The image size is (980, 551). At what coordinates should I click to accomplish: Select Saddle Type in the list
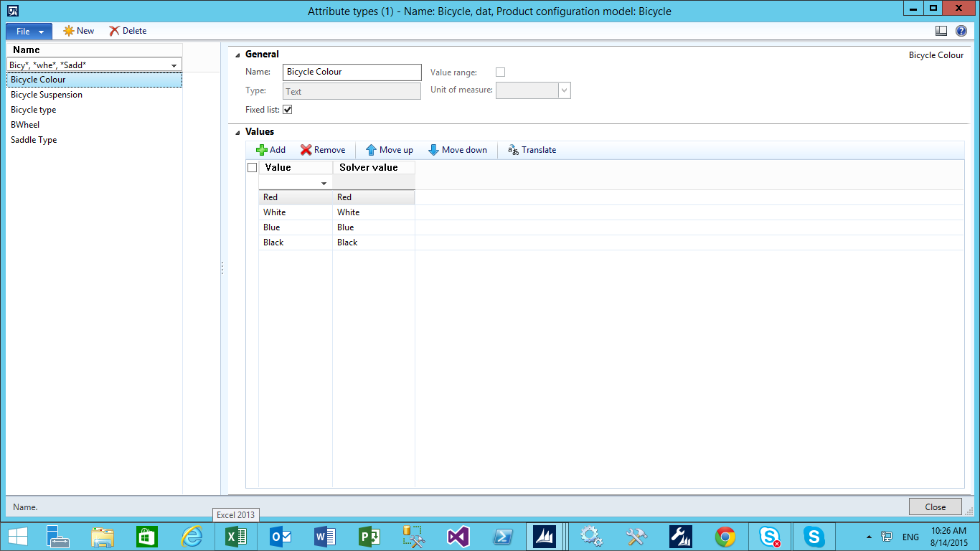click(94, 140)
